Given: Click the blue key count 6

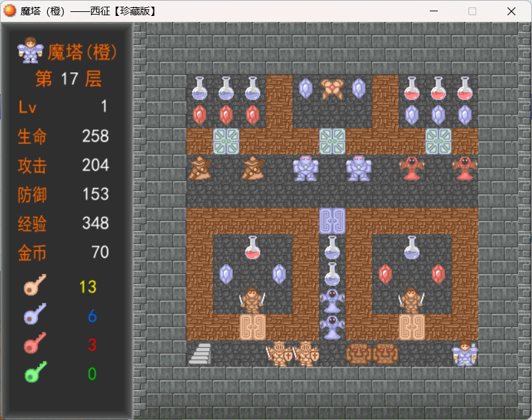Looking at the screenshot, I should (x=92, y=316).
